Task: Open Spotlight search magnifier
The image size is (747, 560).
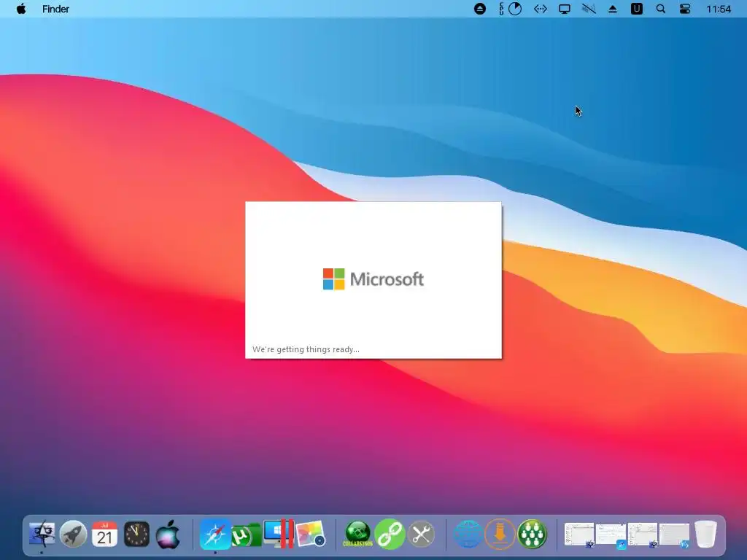Action: point(661,9)
